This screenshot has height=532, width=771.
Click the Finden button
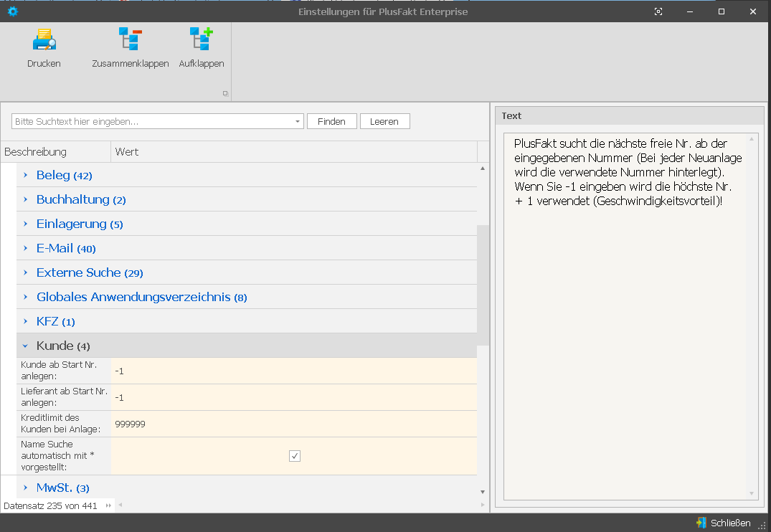tap(331, 121)
